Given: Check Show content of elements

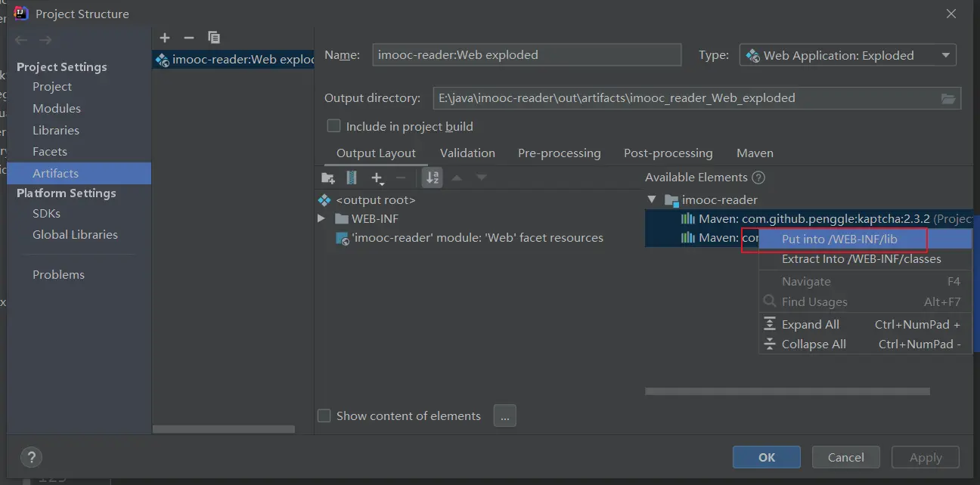Looking at the screenshot, I should coord(324,415).
